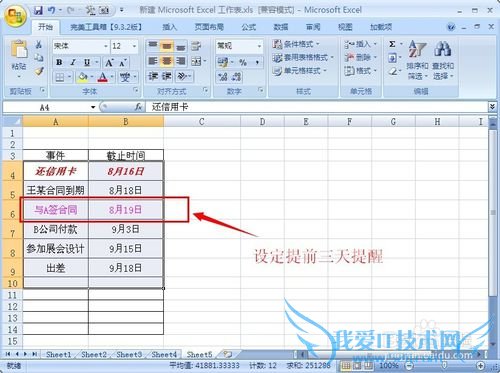Apply fill color bucket
The image size is (500, 373).
[x=82, y=77]
